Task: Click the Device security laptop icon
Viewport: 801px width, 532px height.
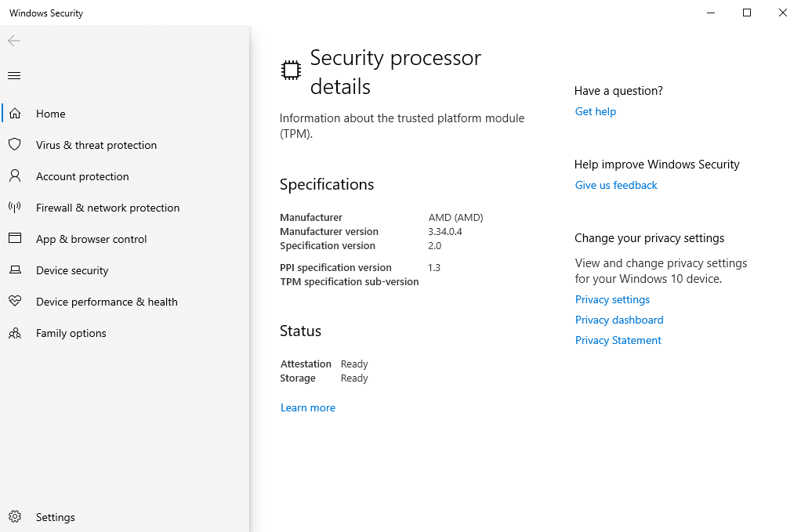Action: click(14, 270)
